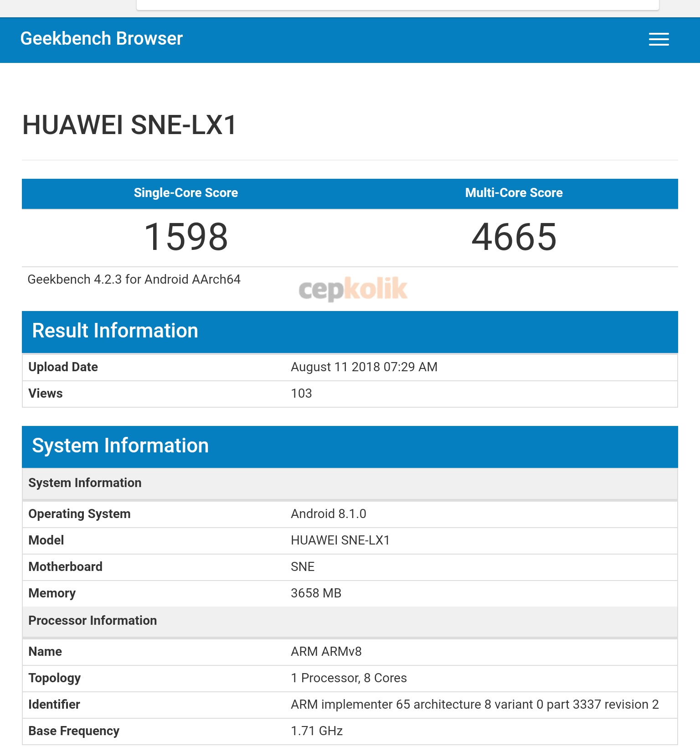Click the Single-Core Score header
The height and width of the screenshot is (747, 700).
tap(186, 193)
